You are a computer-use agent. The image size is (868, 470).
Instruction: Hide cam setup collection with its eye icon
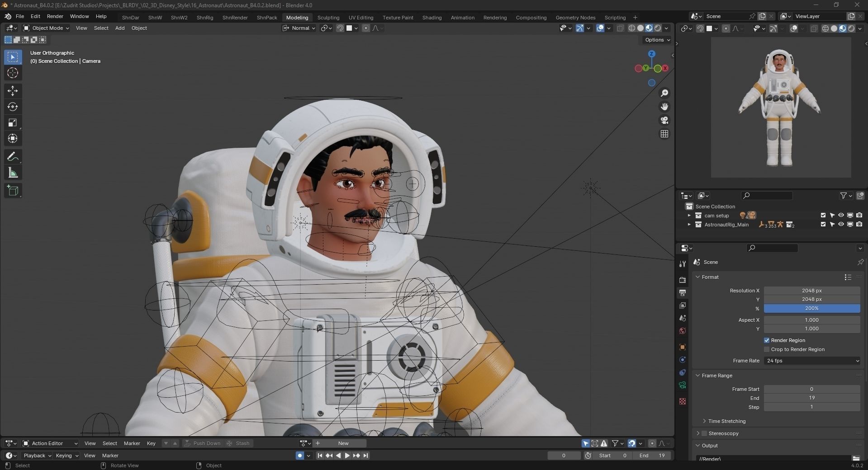click(841, 216)
